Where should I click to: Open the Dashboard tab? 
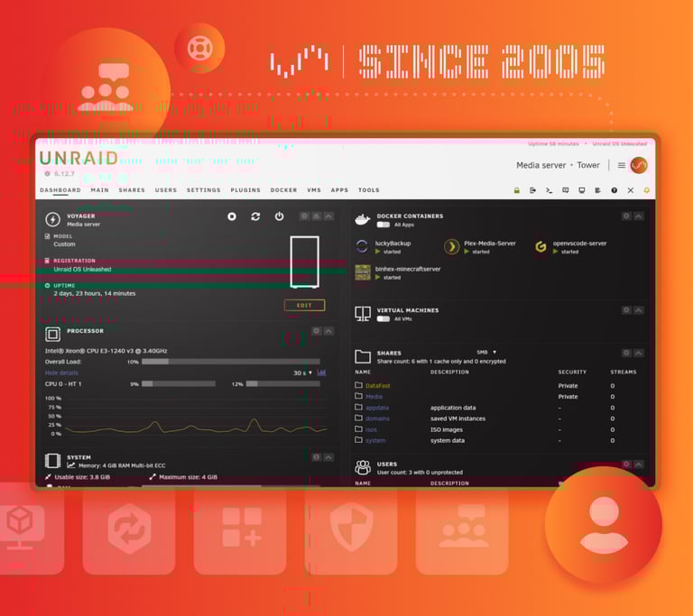pos(60,190)
